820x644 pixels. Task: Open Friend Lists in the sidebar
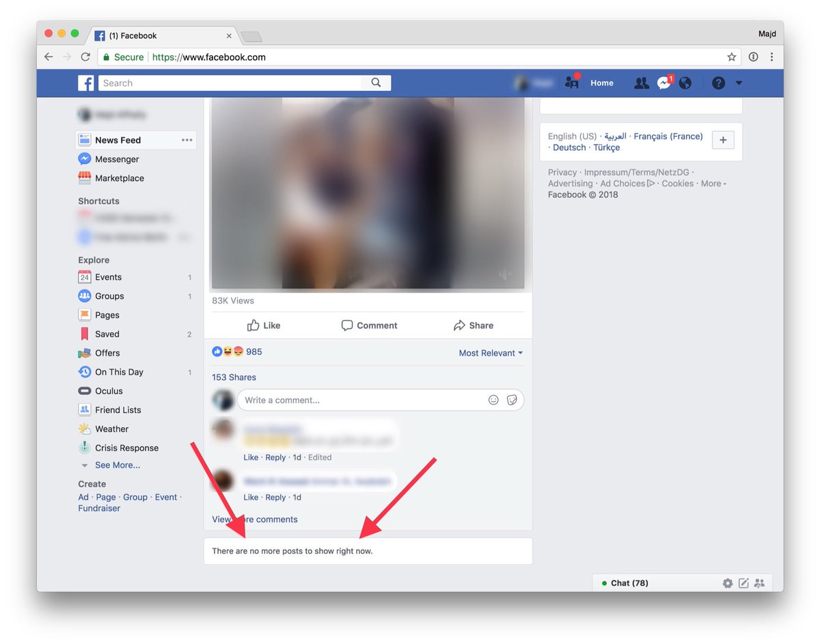tap(118, 410)
